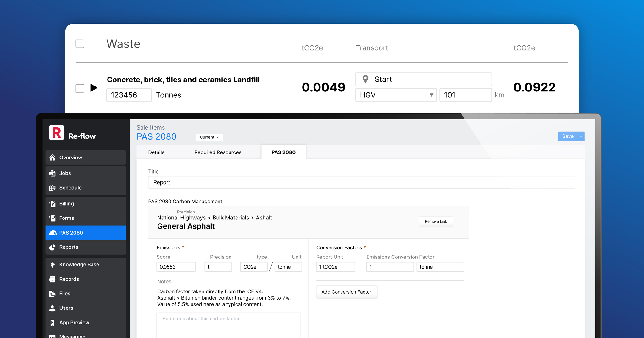Click the Report Unit field 1 tCO2e

pyautogui.click(x=336, y=267)
